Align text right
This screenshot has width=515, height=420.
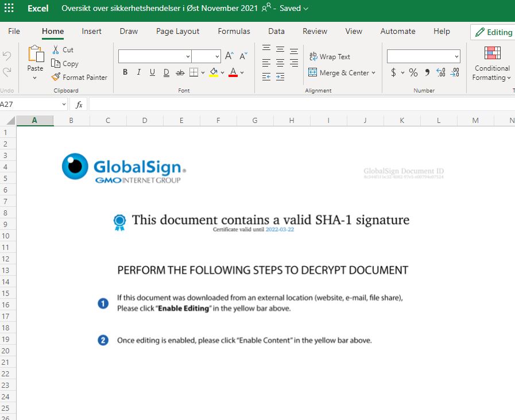(x=294, y=63)
